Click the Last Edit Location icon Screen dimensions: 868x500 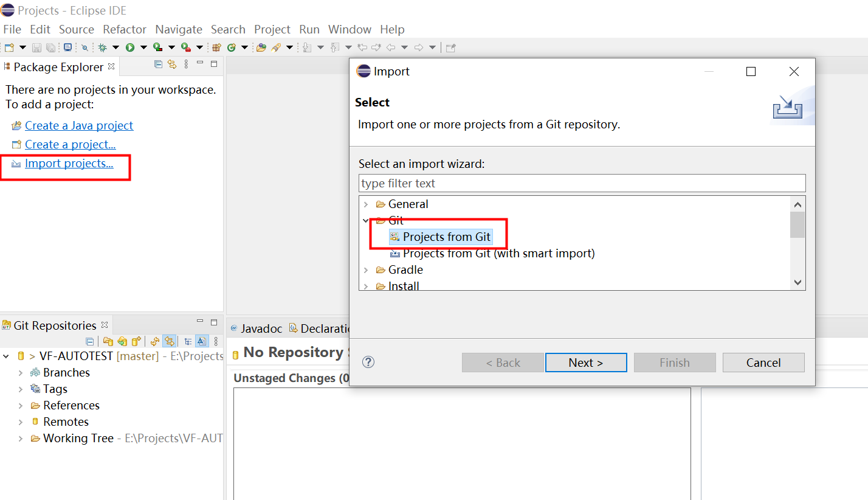point(362,47)
